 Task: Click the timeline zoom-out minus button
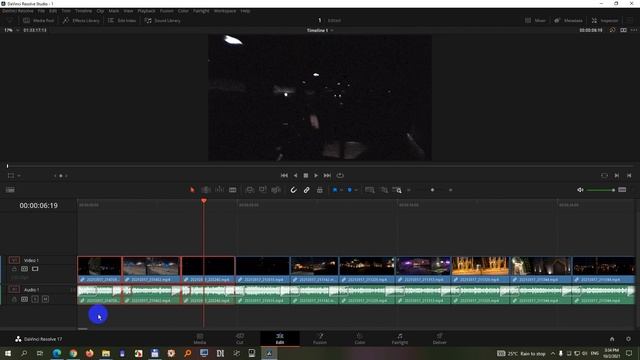click(x=409, y=190)
